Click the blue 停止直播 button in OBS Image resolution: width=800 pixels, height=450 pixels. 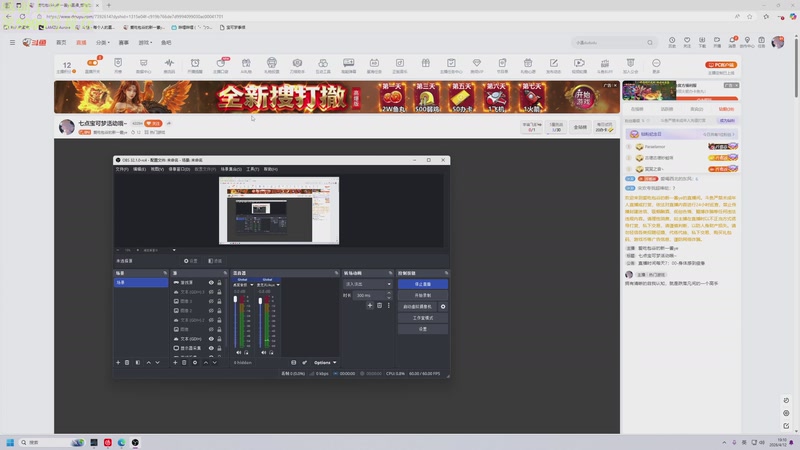pyautogui.click(x=422, y=284)
